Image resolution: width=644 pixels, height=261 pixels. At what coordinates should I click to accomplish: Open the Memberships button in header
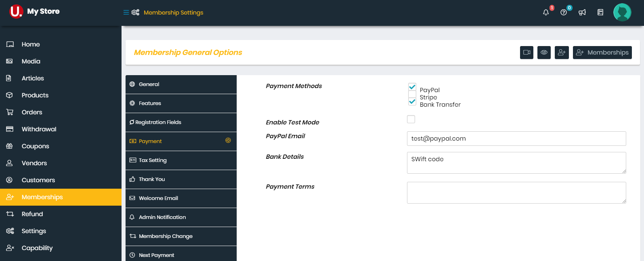point(602,53)
